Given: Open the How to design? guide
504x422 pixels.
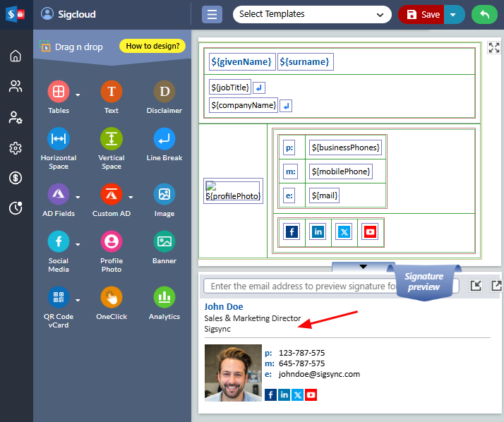Looking at the screenshot, I should tap(152, 47).
